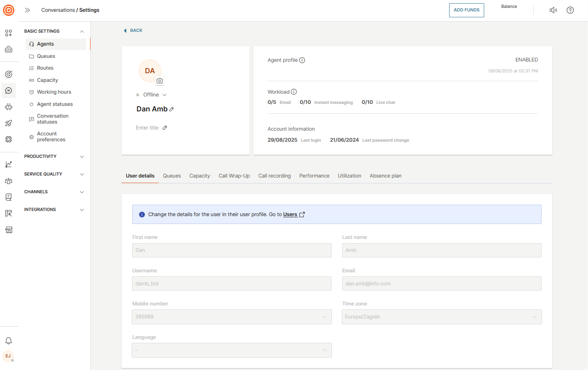This screenshot has height=370, width=588.
Task: Go back using the Back link
Action: (133, 30)
